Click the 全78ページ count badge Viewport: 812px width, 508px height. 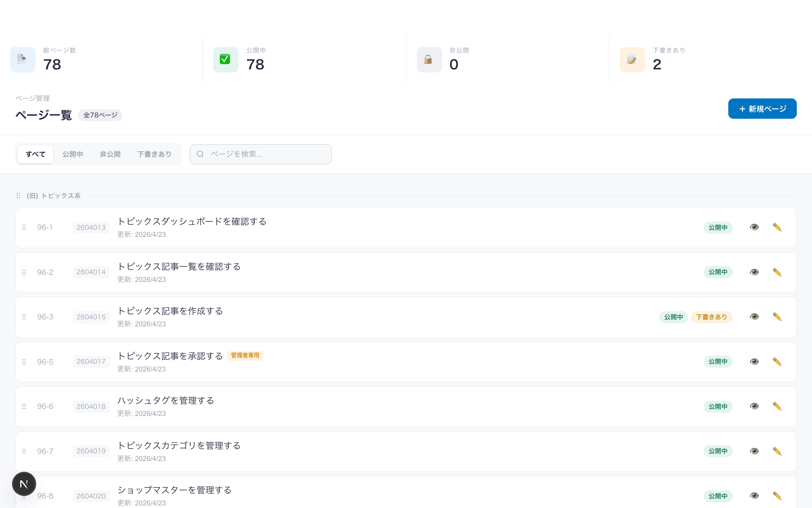pyautogui.click(x=100, y=115)
